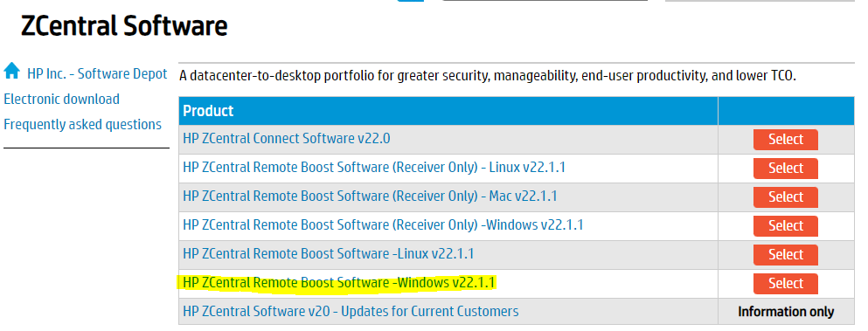The image size is (868, 331).
Task: Click the datacenter-to-desktop portfolio description text
Action: [x=487, y=75]
